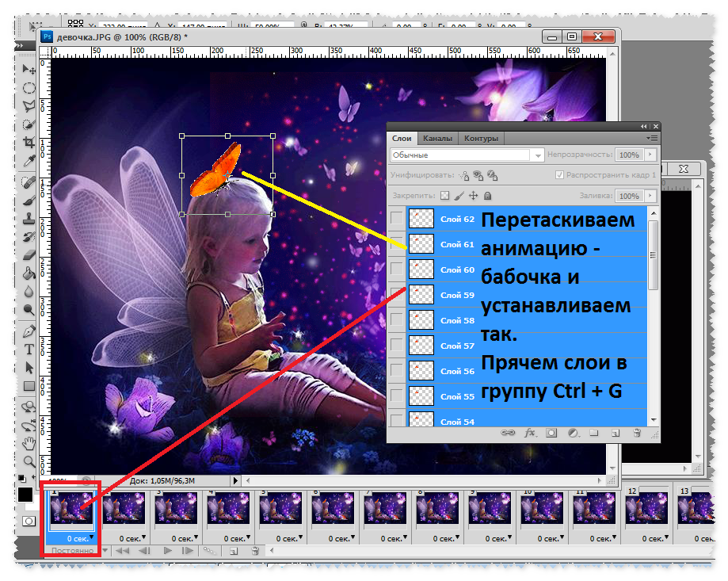Toggle visibility of Слой 58

397,319
